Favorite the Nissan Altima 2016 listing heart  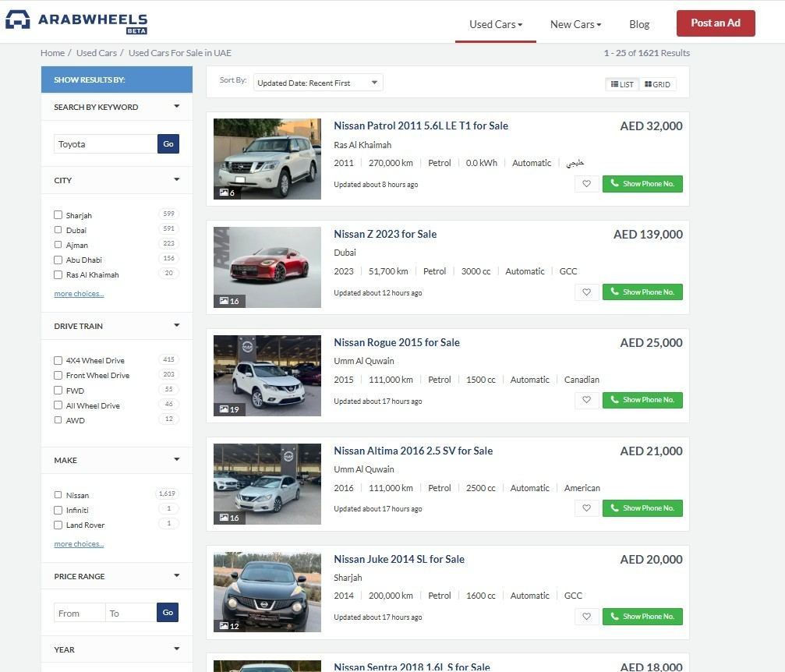587,508
